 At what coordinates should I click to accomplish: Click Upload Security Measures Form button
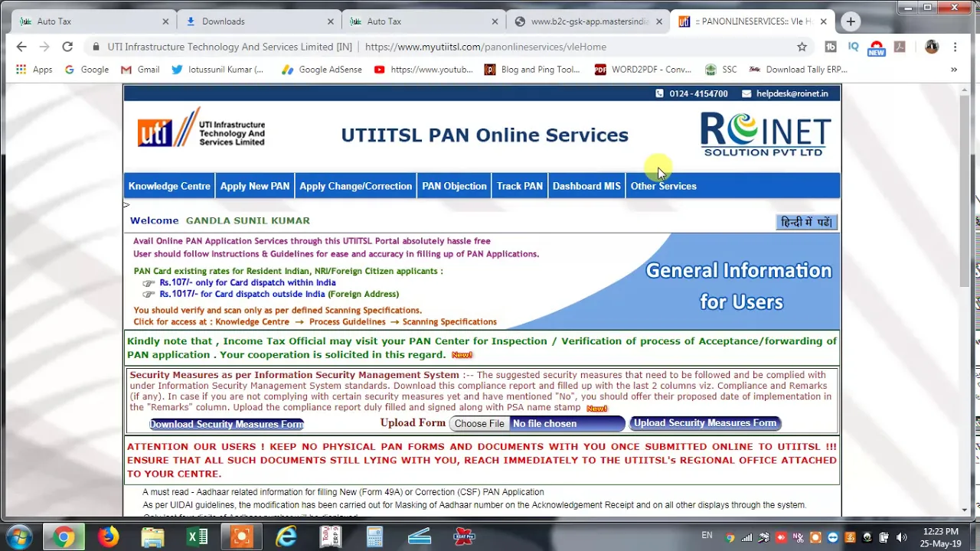tap(705, 422)
